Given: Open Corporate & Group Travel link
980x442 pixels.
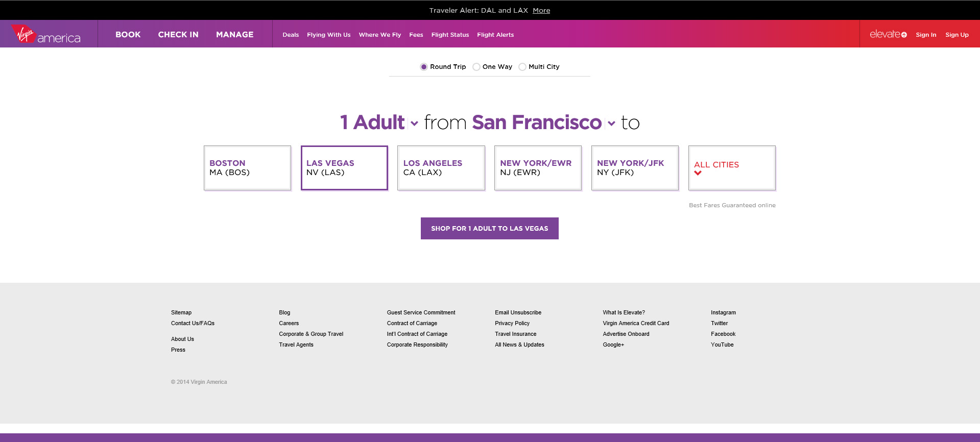Looking at the screenshot, I should click(311, 334).
